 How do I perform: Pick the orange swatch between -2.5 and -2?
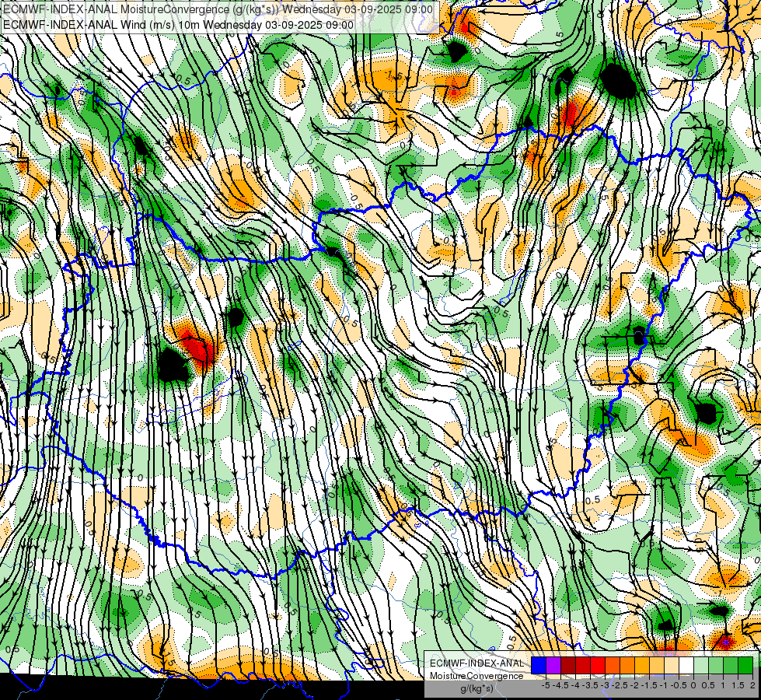pos(627,665)
